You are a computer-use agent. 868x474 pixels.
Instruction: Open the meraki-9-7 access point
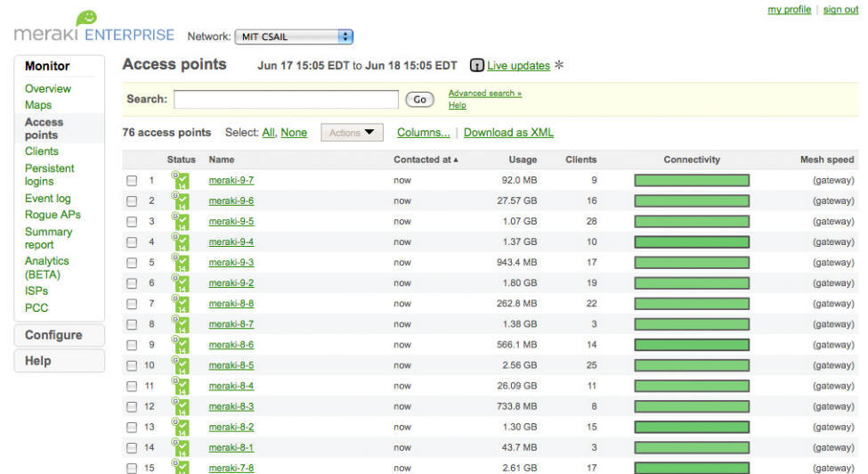[231, 180]
